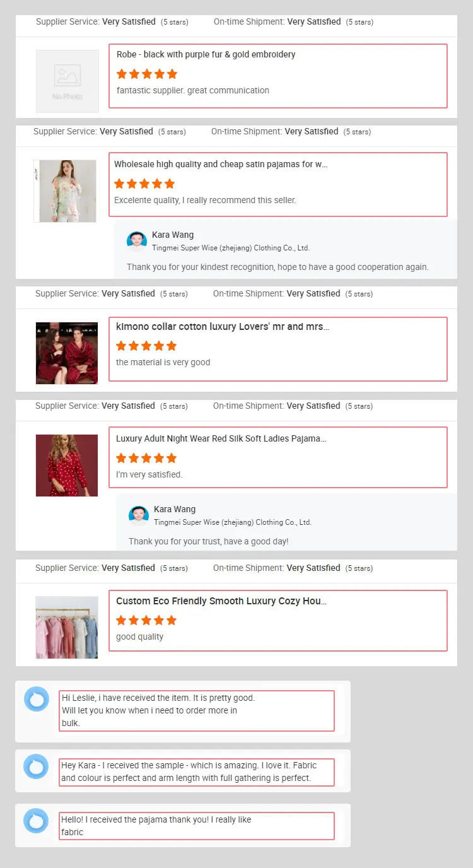This screenshot has width=473, height=868.
Task: Click the chat avatar next to the 'Hey Kara' message
Action: (36, 766)
